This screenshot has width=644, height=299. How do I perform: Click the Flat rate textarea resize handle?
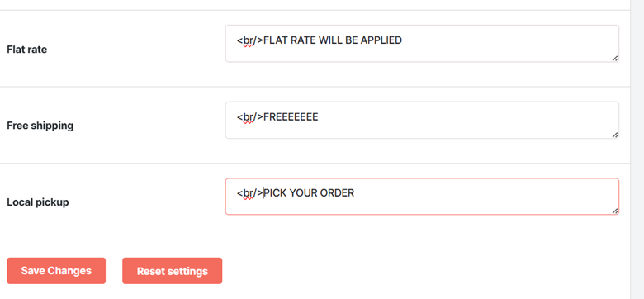[615, 59]
